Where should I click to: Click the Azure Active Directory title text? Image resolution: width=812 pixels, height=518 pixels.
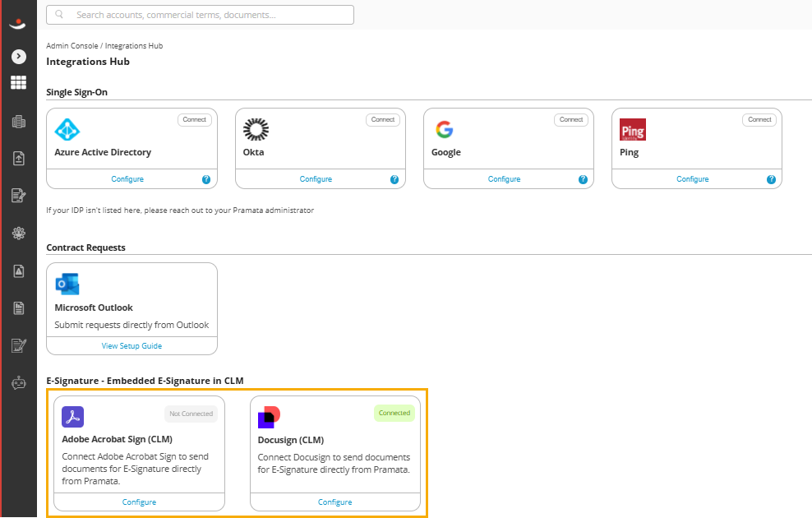coord(103,152)
